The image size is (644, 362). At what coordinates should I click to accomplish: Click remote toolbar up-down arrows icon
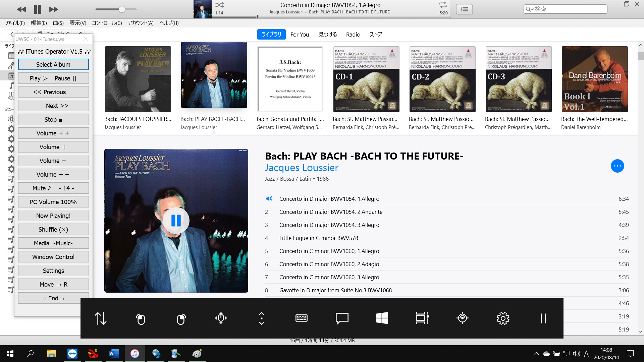(x=100, y=318)
